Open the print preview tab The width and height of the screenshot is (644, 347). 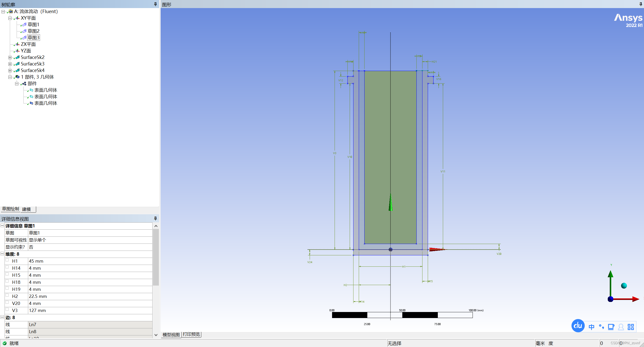click(x=191, y=334)
